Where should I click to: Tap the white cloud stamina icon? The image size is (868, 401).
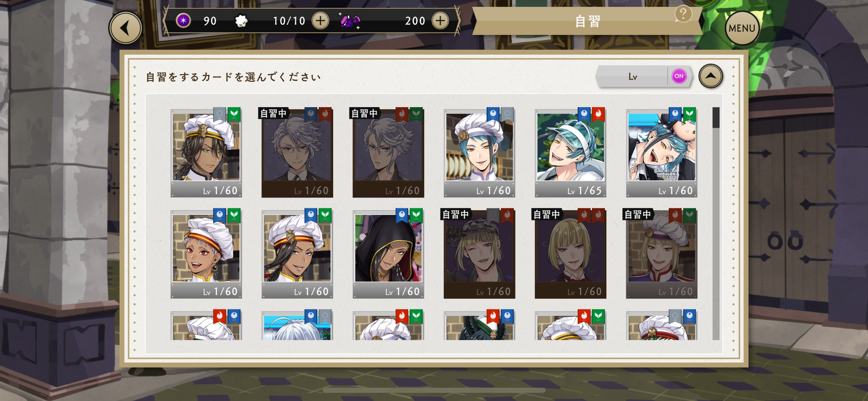tap(241, 20)
